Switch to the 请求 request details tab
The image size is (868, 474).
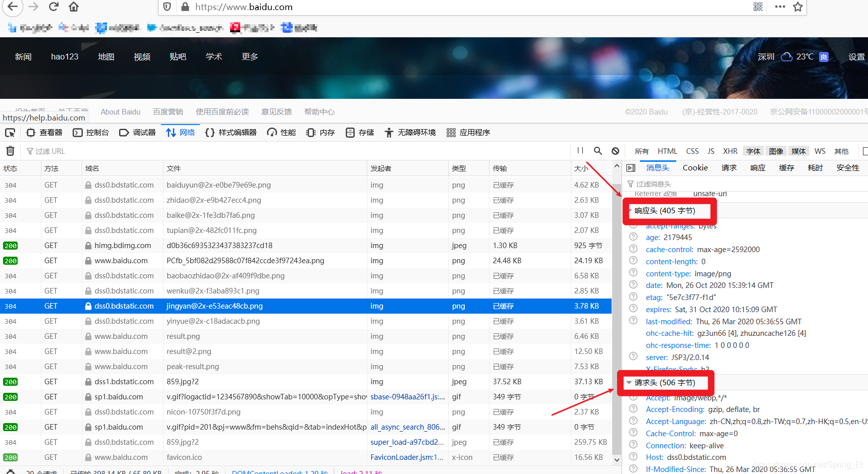click(729, 168)
